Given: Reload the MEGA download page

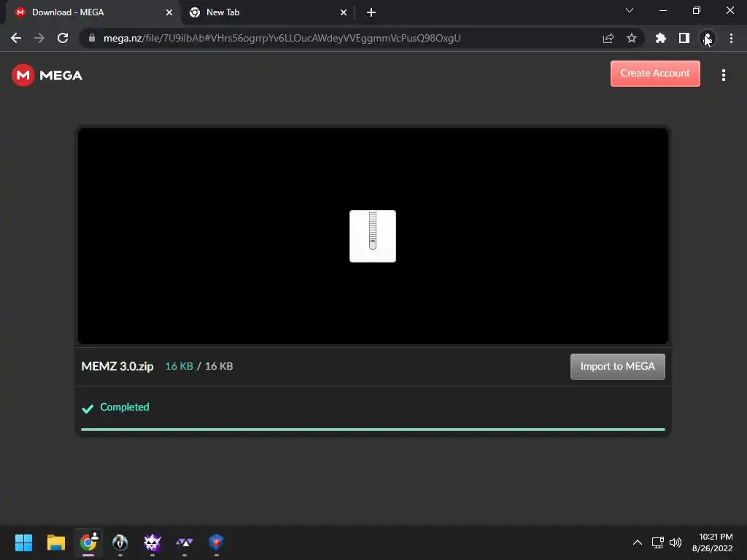Looking at the screenshot, I should point(63,38).
